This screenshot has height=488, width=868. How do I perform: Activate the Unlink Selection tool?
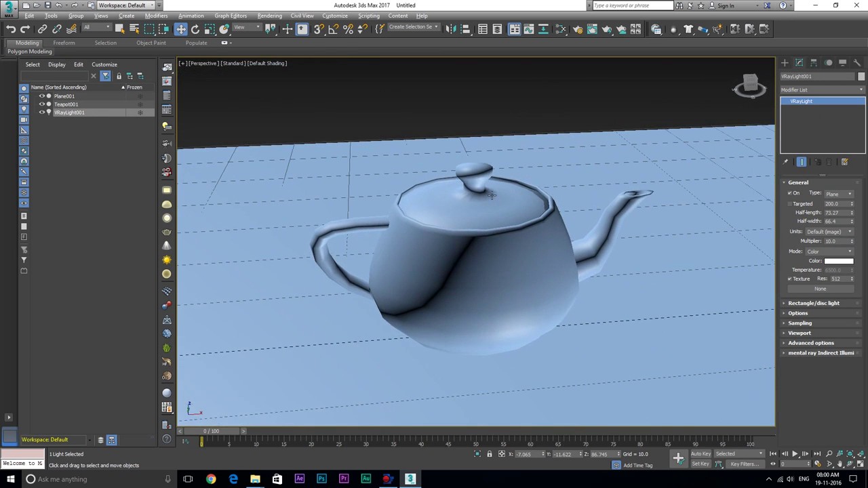pyautogui.click(x=57, y=29)
